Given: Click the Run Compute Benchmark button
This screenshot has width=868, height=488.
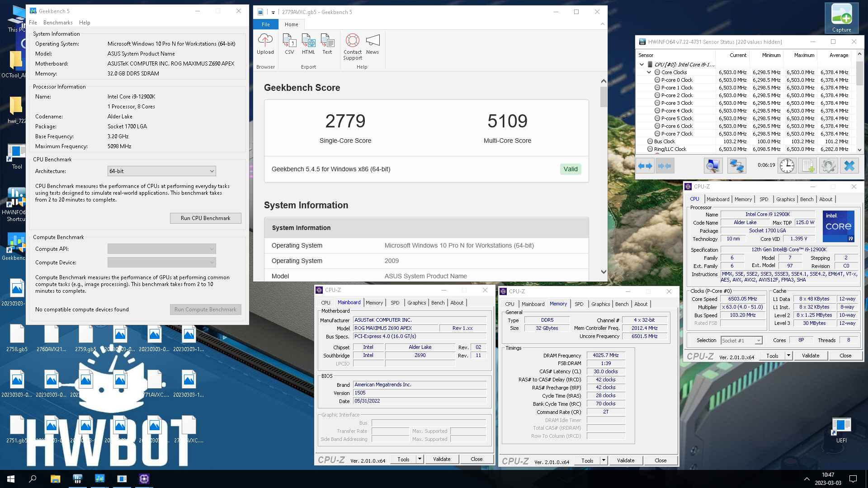Looking at the screenshot, I should click(206, 310).
